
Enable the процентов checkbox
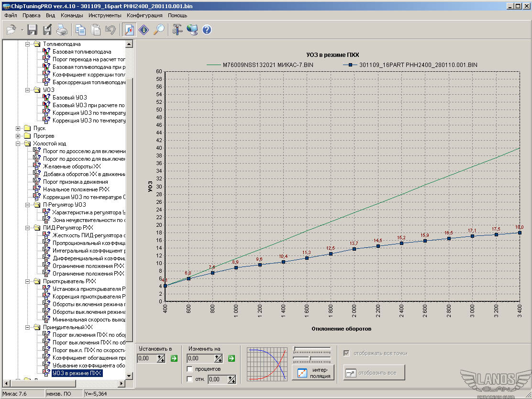click(190, 369)
